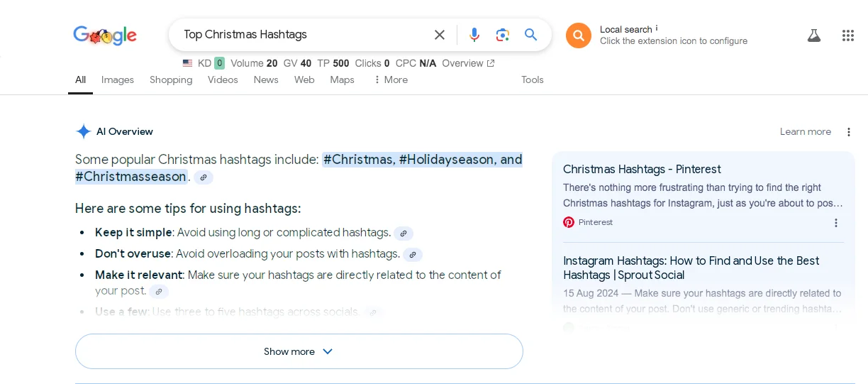
Task: Open the News tab
Action: (x=266, y=79)
